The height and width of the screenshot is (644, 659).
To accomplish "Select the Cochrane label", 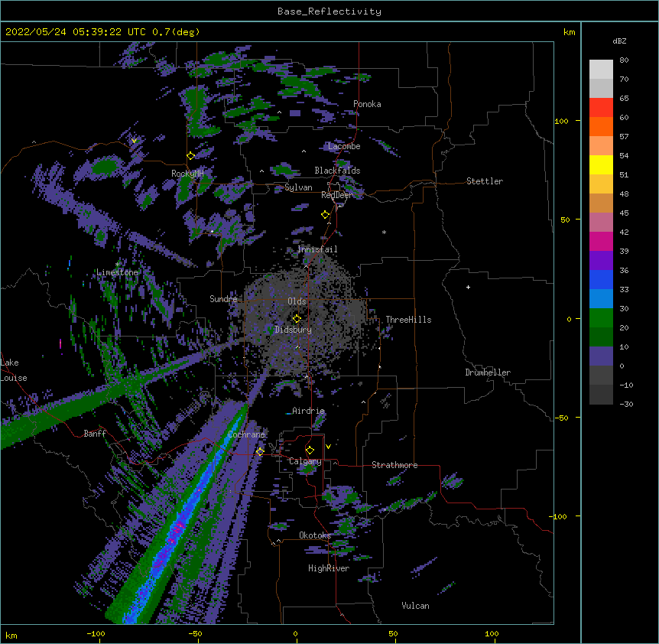I will [x=246, y=434].
